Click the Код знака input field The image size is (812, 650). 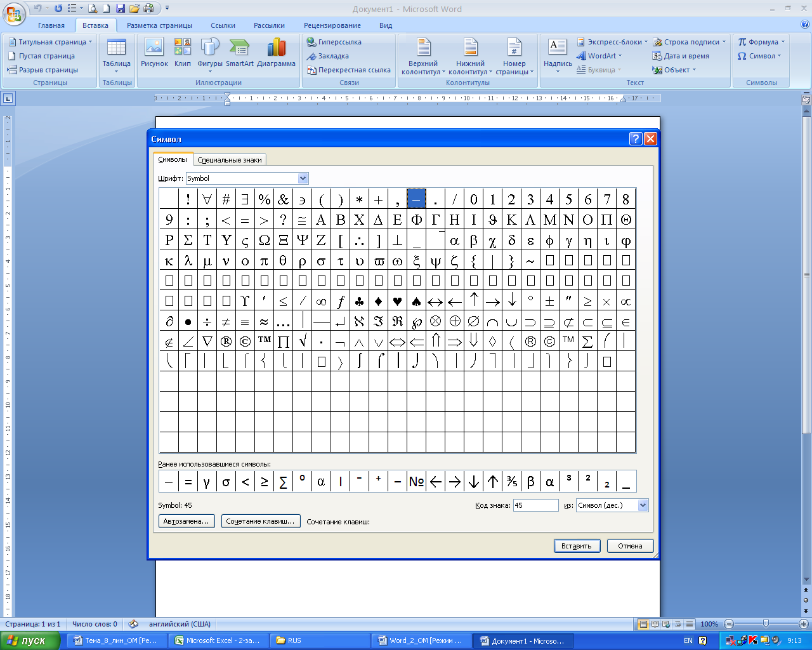[x=535, y=505]
